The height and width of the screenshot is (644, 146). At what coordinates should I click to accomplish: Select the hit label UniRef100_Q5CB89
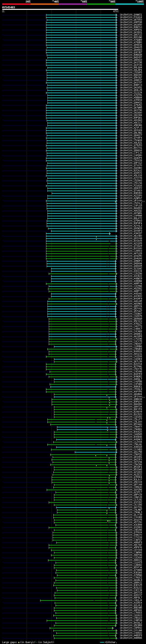[x=131, y=625]
